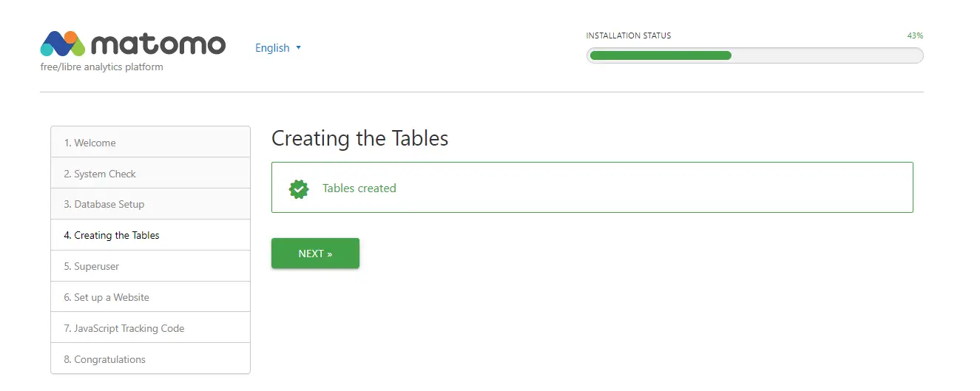Click the green checkmark badge icon
980x391 pixels.
click(299, 188)
